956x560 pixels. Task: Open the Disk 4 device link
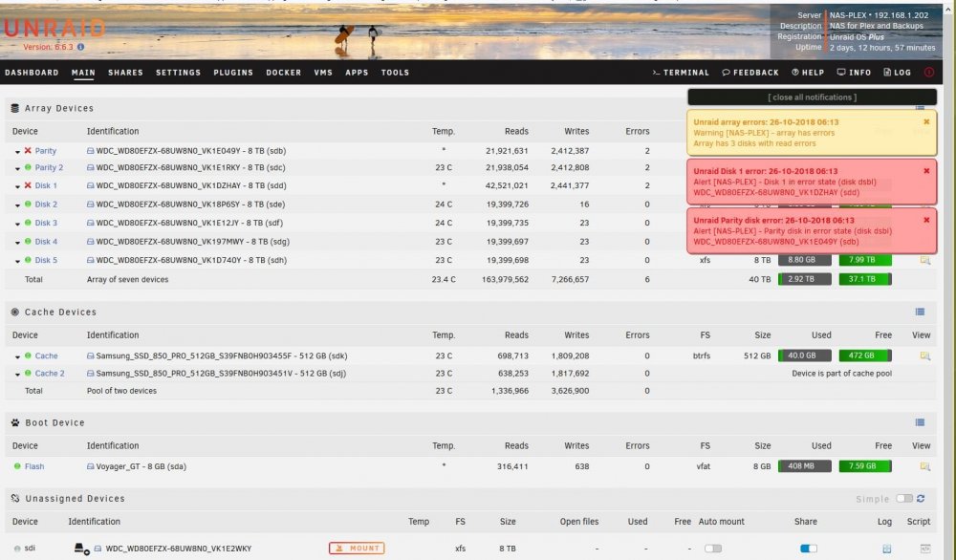click(46, 242)
